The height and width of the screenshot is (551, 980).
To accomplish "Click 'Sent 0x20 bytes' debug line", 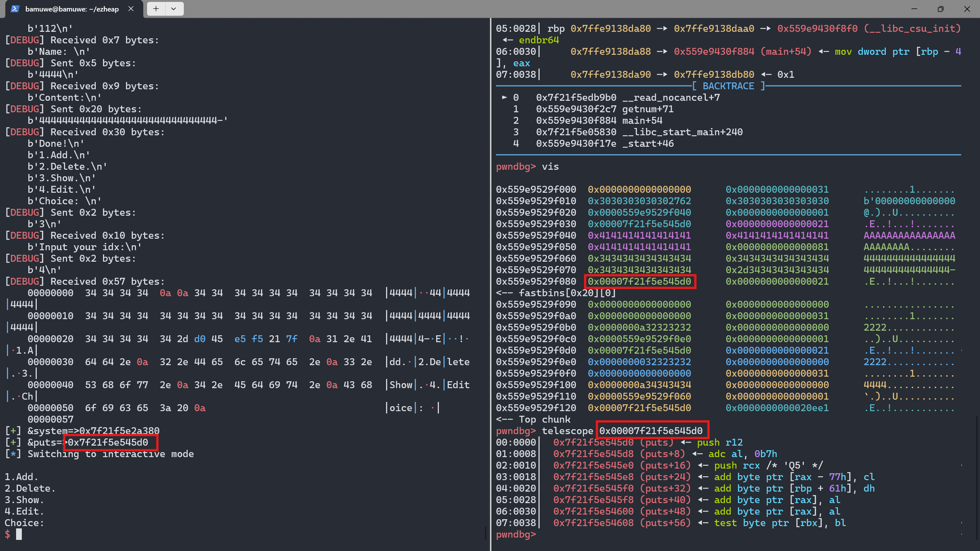I will point(73,109).
